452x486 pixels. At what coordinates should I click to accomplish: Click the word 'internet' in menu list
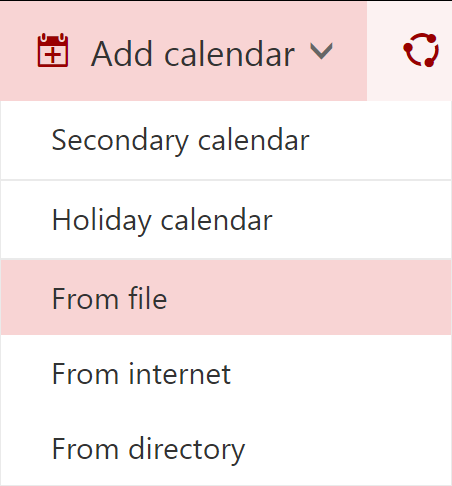(x=180, y=374)
